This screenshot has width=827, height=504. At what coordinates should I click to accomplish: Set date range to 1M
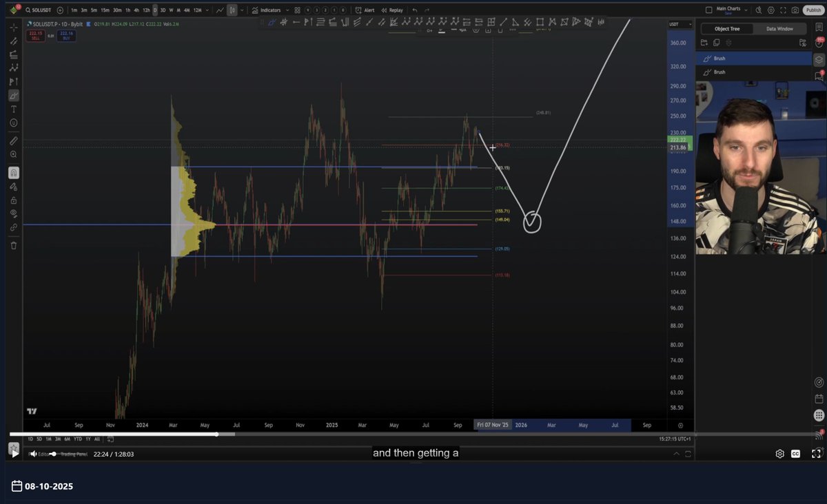(x=48, y=439)
